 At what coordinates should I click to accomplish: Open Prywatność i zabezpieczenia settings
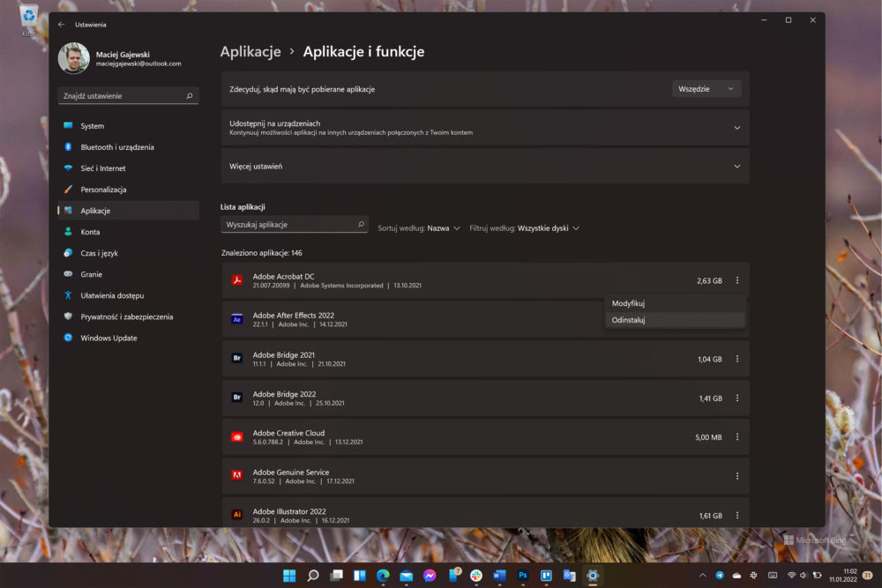coord(128,316)
